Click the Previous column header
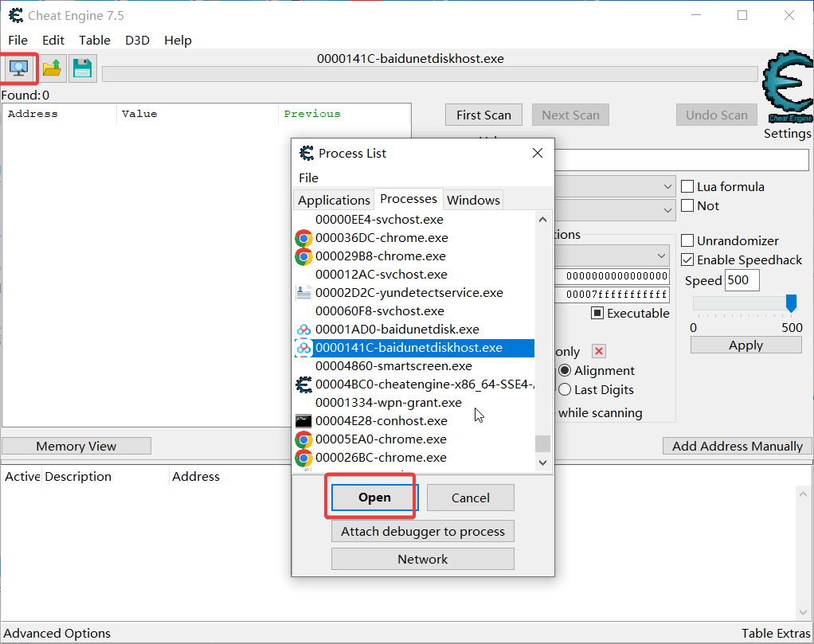The width and height of the screenshot is (814, 644). point(344,114)
